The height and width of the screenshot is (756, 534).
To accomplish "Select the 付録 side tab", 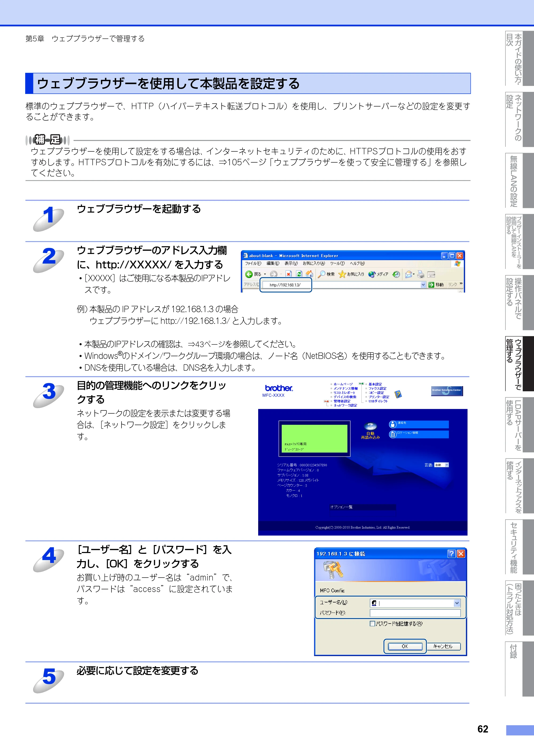I will coord(520,669).
